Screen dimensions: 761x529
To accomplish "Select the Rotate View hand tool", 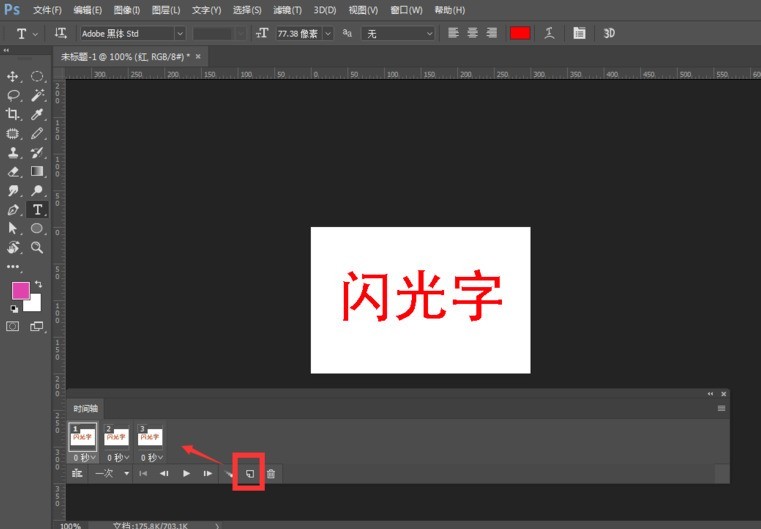I will (x=13, y=248).
